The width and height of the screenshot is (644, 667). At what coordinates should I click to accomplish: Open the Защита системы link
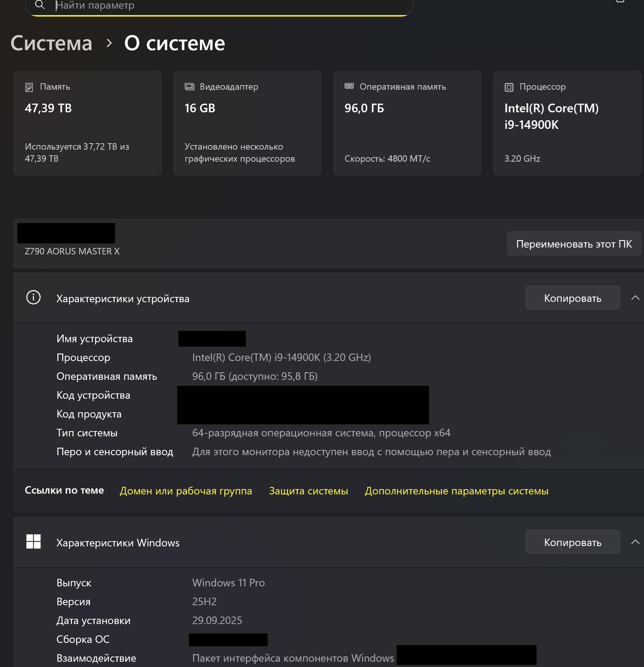coord(308,491)
